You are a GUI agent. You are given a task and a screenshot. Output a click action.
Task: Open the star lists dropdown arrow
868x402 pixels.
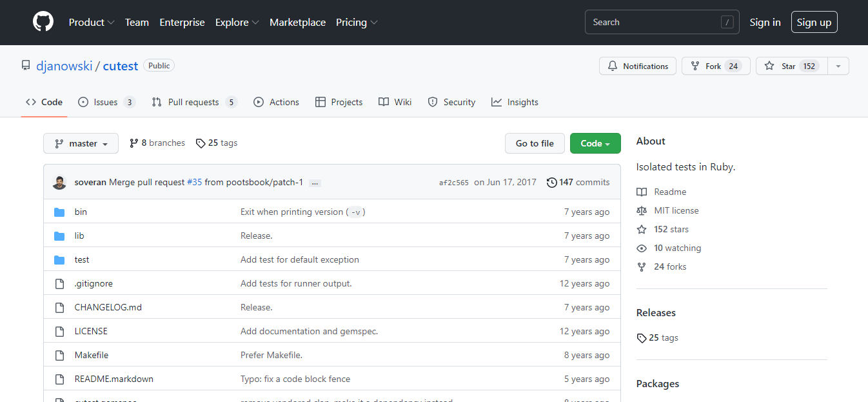(x=838, y=66)
